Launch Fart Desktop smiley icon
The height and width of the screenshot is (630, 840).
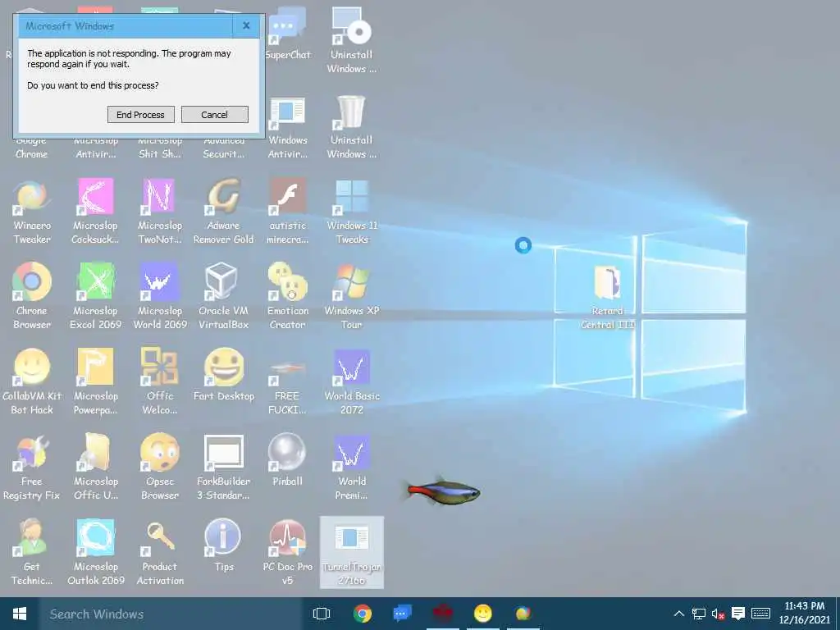click(x=223, y=375)
